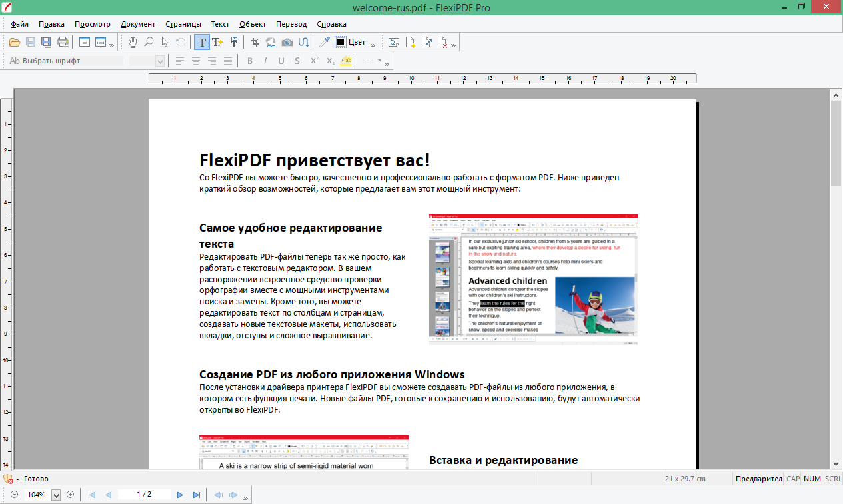Expand formatting toolbar overflow chevron
843x504 pixels.
(387, 64)
